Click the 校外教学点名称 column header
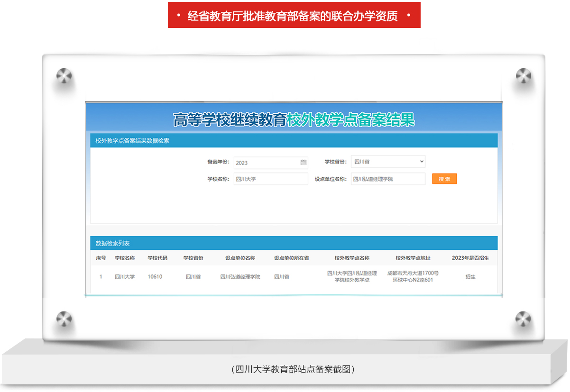This screenshot has width=570, height=392. (x=352, y=258)
